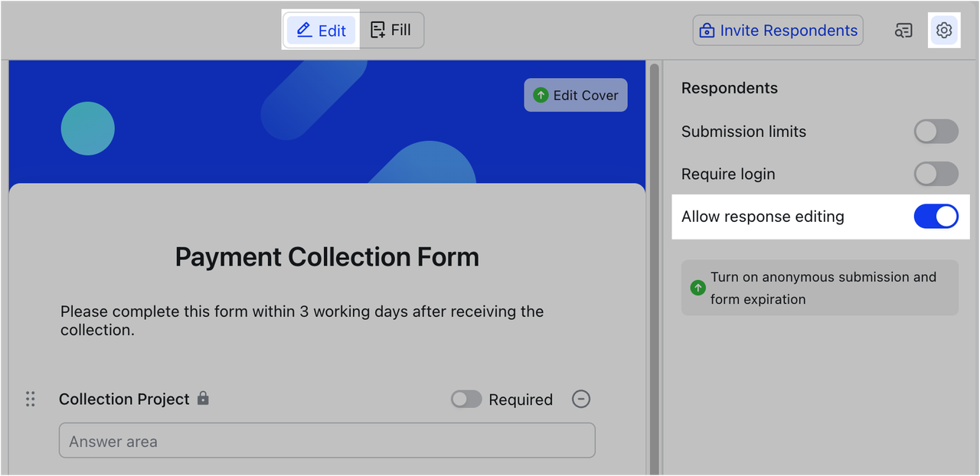
Task: Open the settings gear icon
Action: point(944,31)
